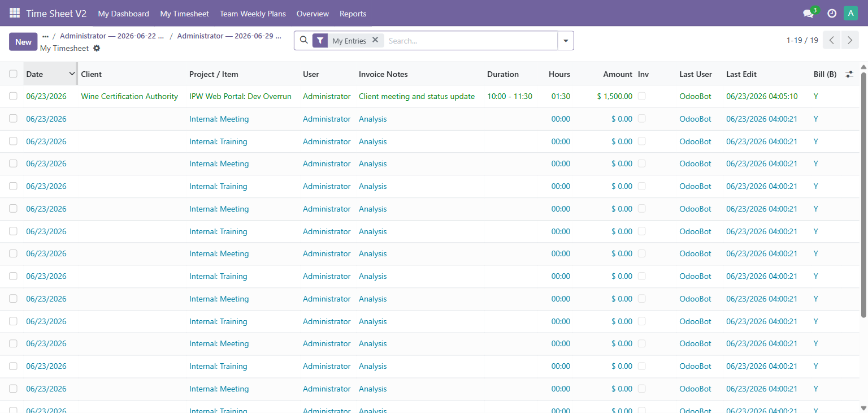868x413 pixels.
Task: Click the 1-19 / 19 pager counter
Action: click(802, 40)
